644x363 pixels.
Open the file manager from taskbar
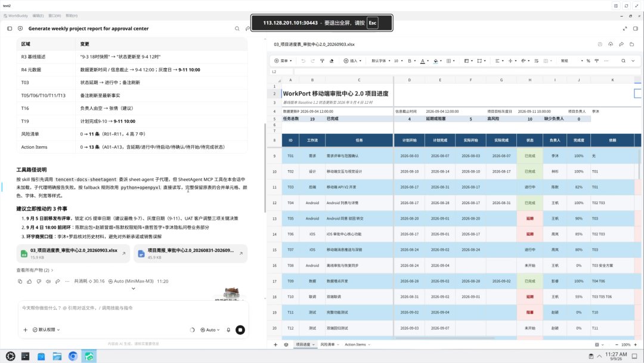tap(57, 356)
